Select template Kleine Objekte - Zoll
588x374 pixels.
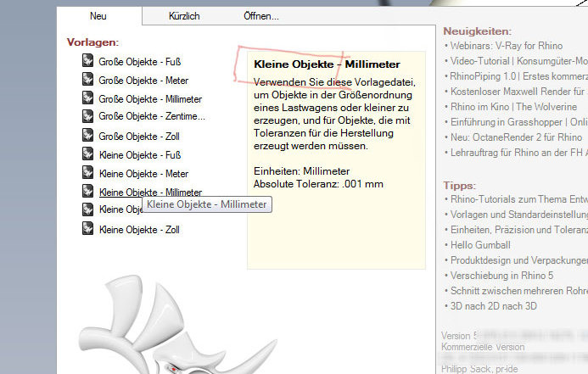[139, 229]
